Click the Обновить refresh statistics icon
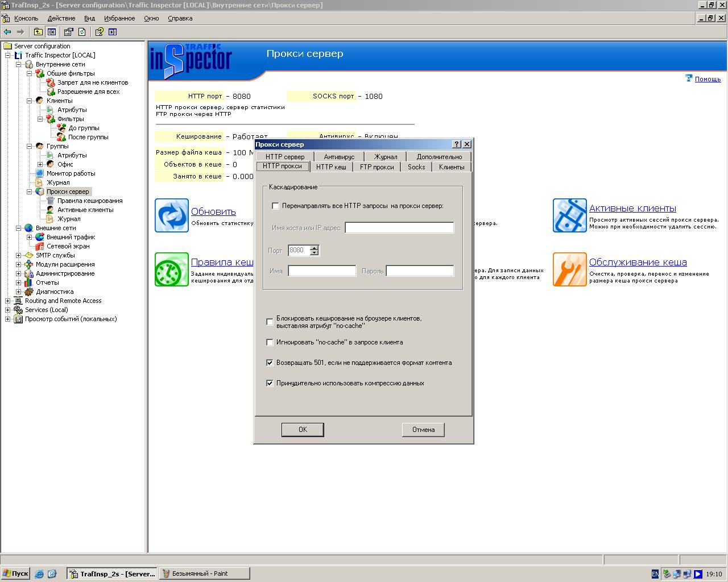 pyautogui.click(x=172, y=215)
